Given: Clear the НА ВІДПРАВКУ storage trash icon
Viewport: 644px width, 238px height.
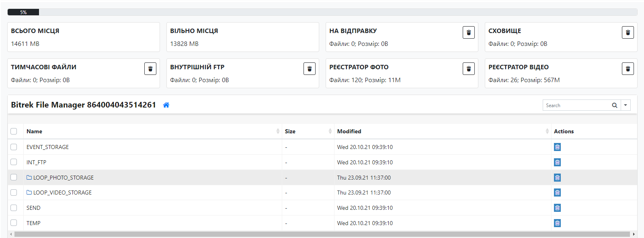Looking at the screenshot, I should [x=468, y=33].
